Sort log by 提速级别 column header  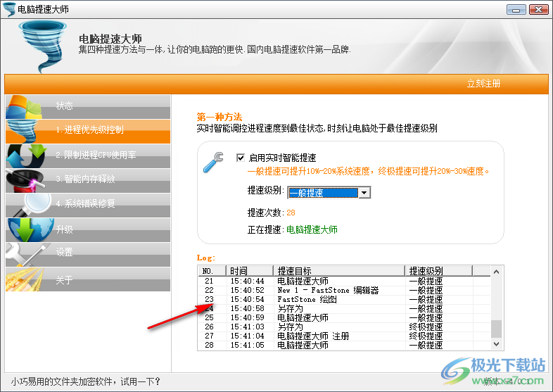point(438,271)
